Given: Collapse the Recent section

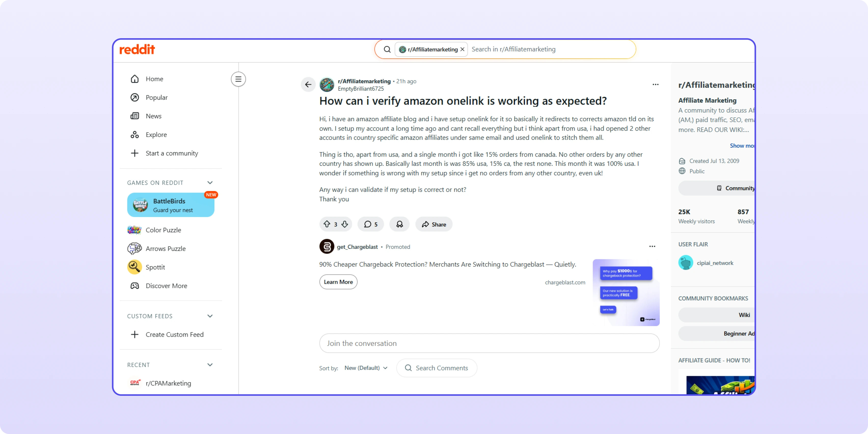Looking at the screenshot, I should click(x=210, y=364).
